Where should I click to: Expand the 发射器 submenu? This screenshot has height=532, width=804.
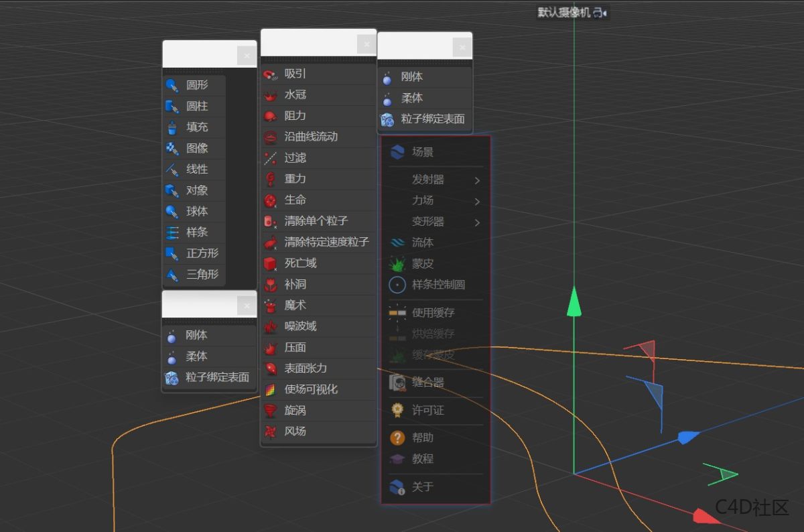[x=435, y=180]
